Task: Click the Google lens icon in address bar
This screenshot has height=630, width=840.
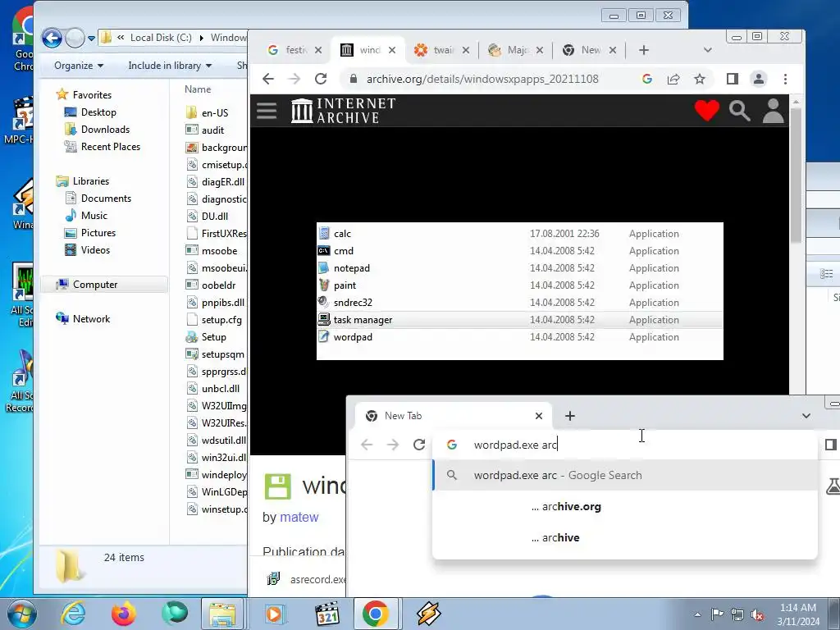Action: [x=647, y=80]
